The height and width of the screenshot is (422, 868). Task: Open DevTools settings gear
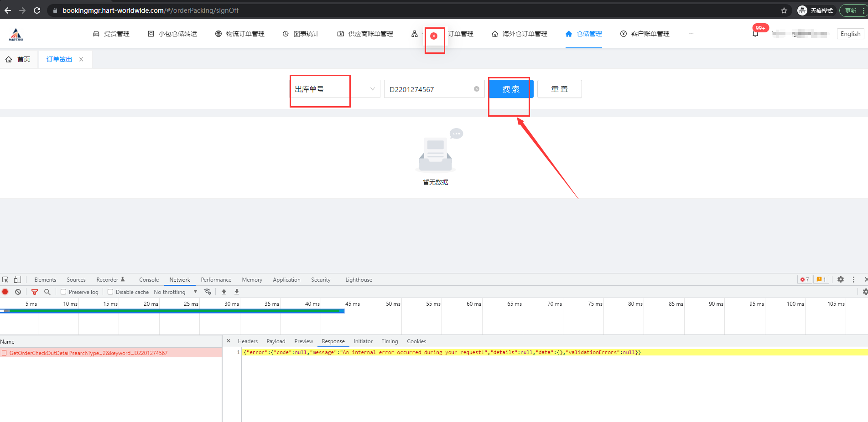841,279
